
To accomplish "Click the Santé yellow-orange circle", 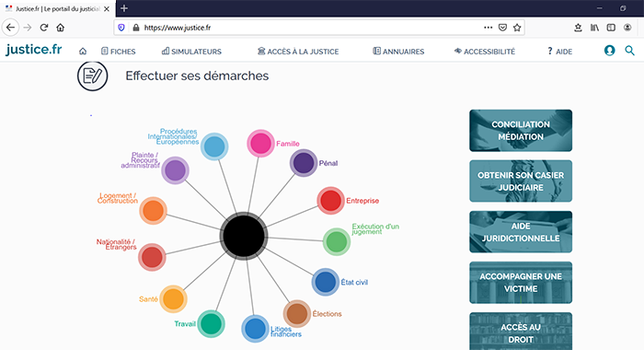I will click(173, 299).
